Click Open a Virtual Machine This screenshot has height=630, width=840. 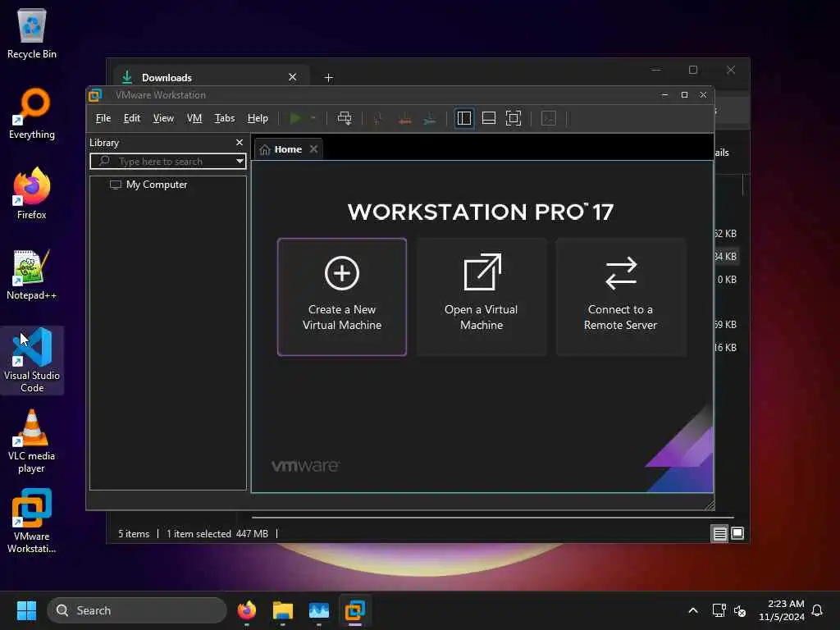click(x=482, y=297)
